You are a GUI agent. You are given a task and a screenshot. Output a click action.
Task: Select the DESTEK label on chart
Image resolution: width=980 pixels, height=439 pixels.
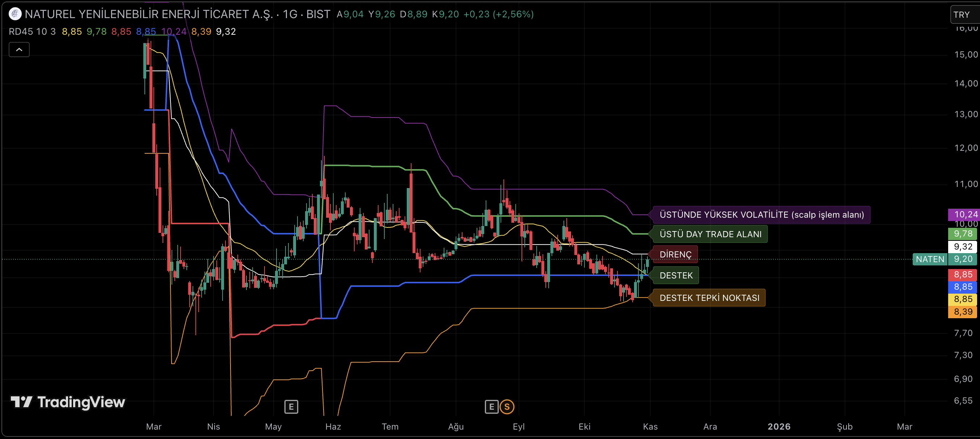pos(676,275)
